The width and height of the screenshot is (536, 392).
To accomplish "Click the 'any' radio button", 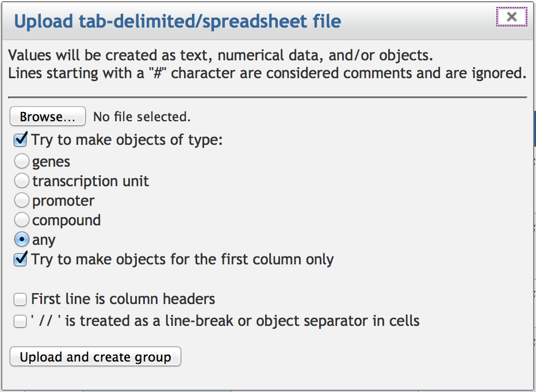I will (21, 240).
